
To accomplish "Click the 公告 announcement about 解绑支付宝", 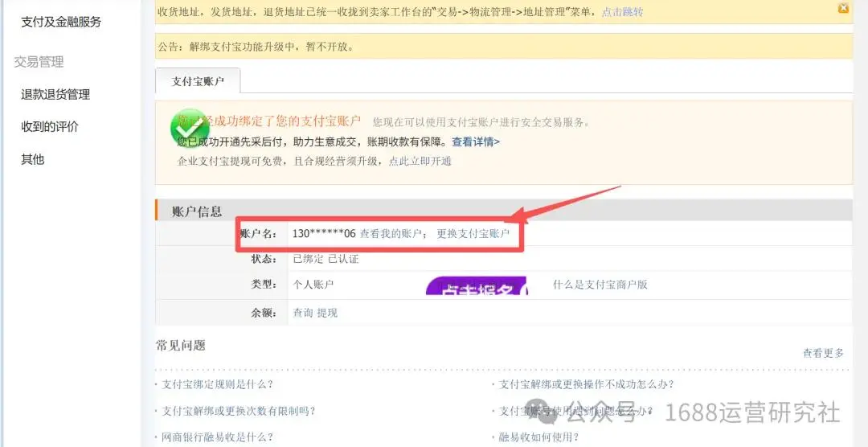I will click(256, 47).
